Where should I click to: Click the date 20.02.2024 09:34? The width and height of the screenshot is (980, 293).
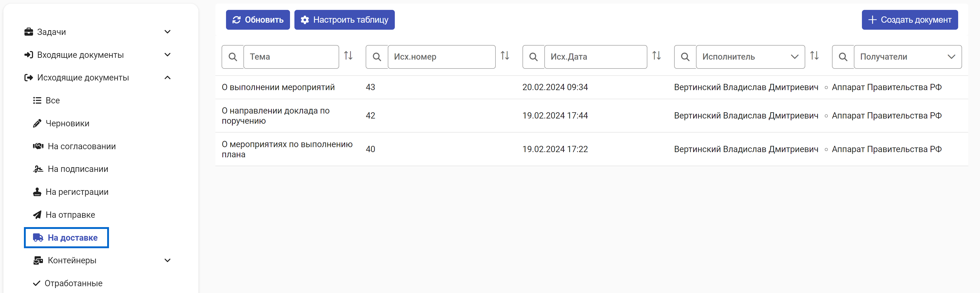(555, 87)
